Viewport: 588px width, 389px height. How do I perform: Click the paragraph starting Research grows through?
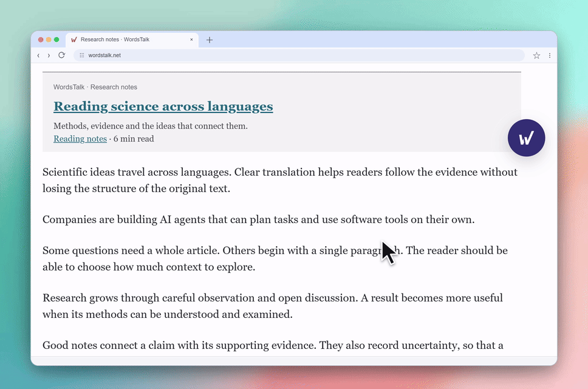(273, 306)
